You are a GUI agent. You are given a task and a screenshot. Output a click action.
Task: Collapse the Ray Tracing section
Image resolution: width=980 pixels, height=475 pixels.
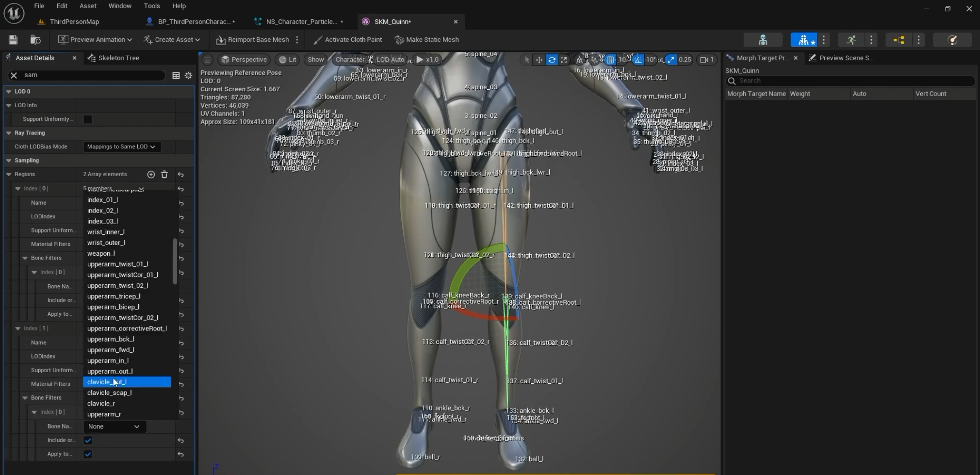(9, 133)
